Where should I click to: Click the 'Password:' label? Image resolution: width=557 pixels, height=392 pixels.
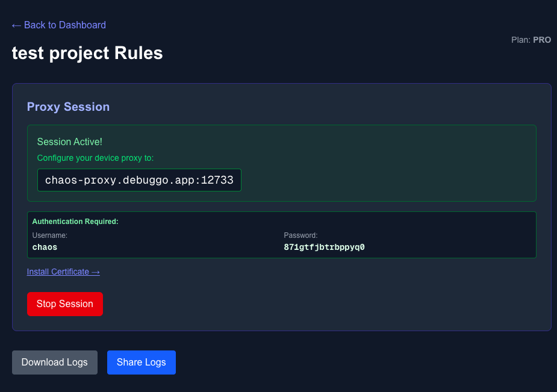coord(300,235)
